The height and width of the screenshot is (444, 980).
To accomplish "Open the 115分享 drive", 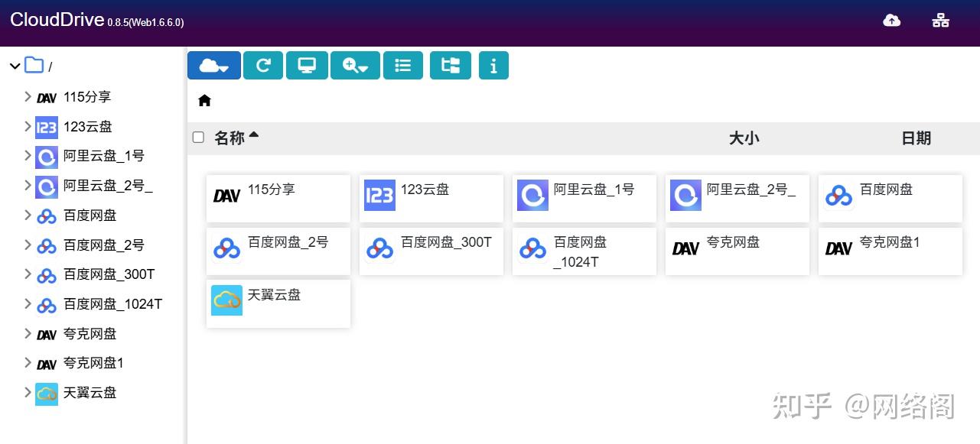I will pyautogui.click(x=278, y=198).
